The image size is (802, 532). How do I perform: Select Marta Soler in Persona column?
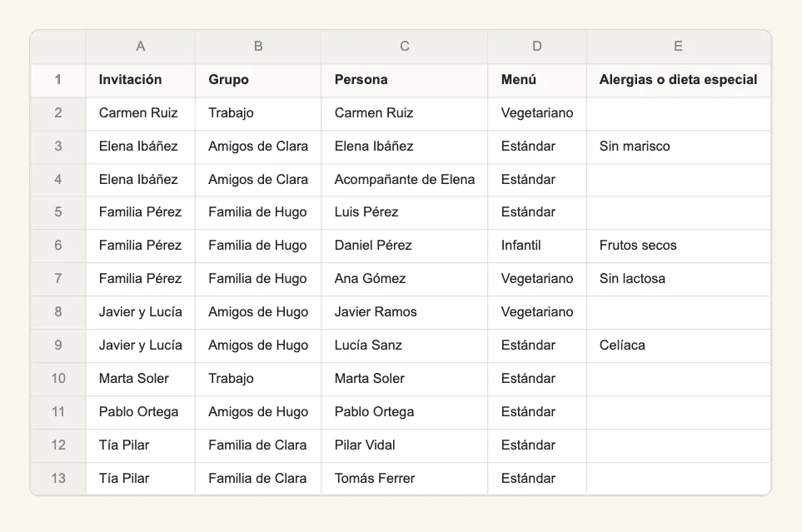click(404, 379)
